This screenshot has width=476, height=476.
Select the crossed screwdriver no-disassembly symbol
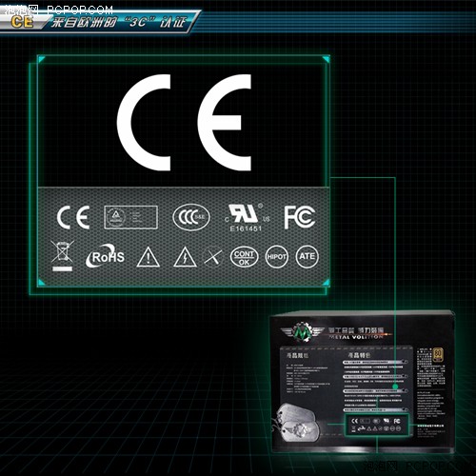tap(212, 257)
